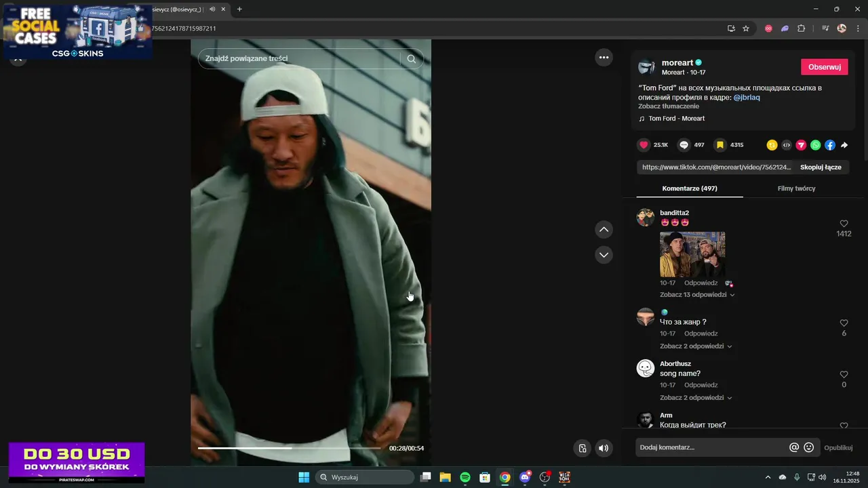Expand 13 replies under banditta2 comment
This screenshot has width=868, height=488.
(697, 295)
